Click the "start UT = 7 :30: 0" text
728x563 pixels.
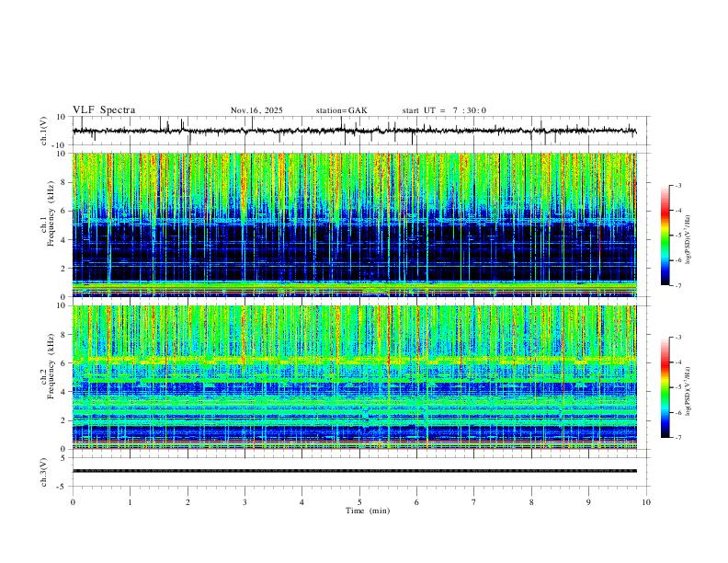click(x=444, y=110)
